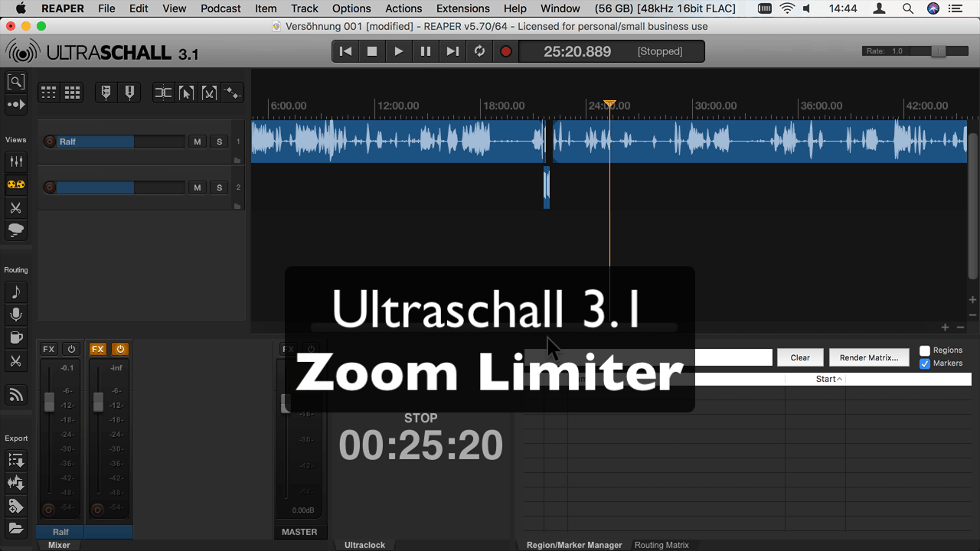Uncheck the Markers checkbox
Viewport: 980px width, 551px height.
pos(925,364)
